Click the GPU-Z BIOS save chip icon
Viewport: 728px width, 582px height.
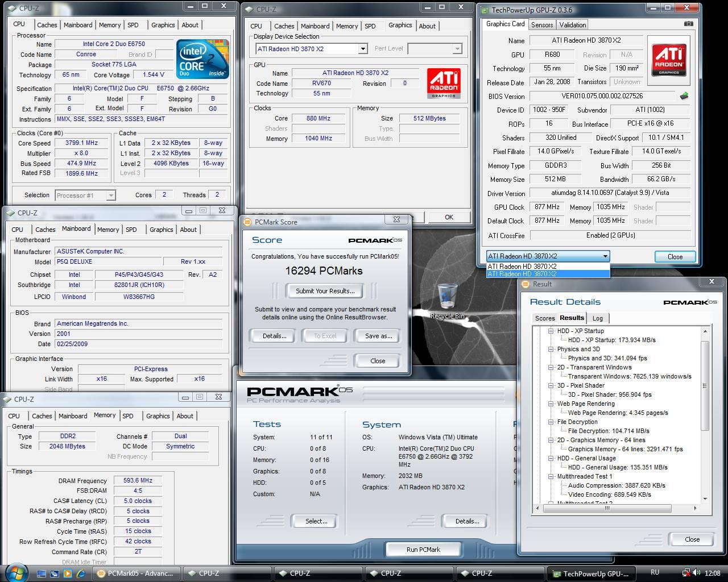pyautogui.click(x=684, y=96)
